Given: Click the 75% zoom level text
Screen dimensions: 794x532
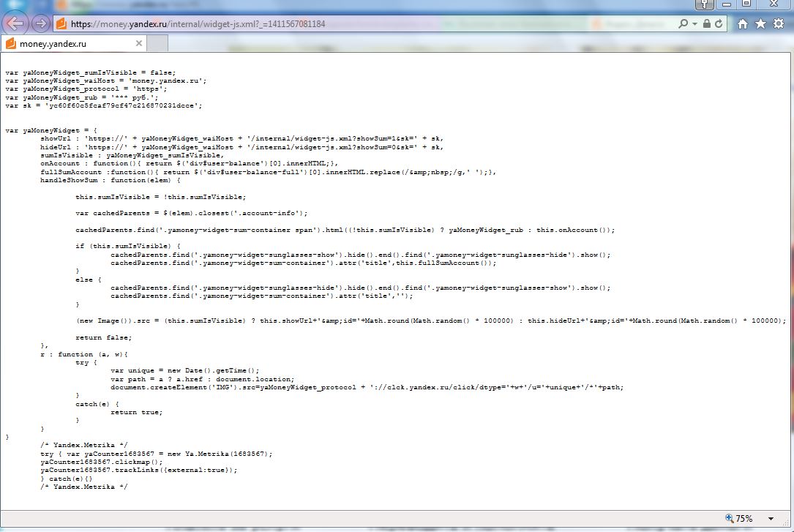Looking at the screenshot, I should click(744, 518).
